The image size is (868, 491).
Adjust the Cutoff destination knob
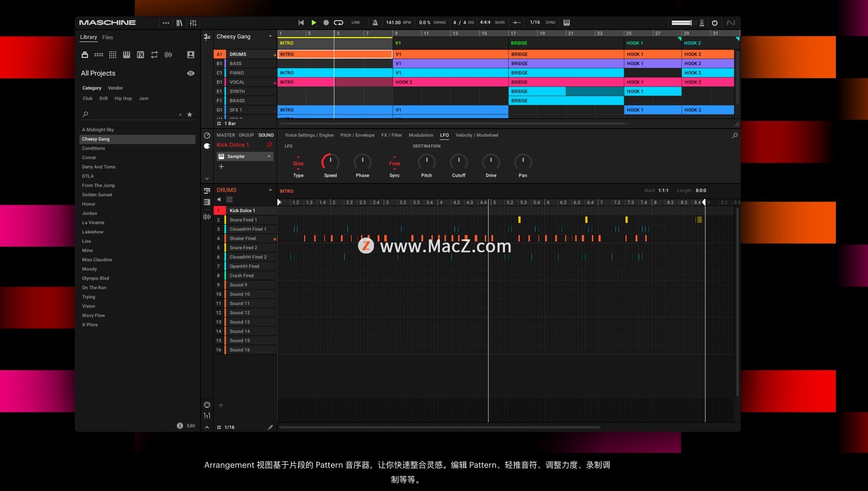pyautogui.click(x=459, y=162)
